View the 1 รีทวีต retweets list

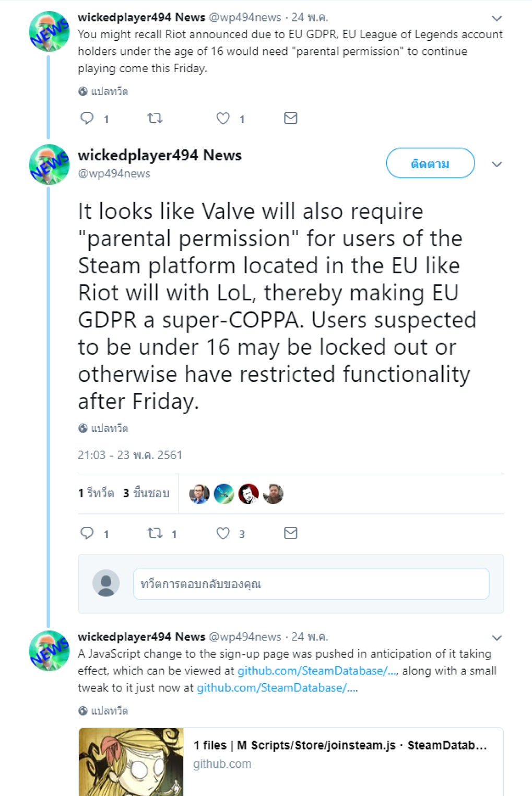click(96, 493)
